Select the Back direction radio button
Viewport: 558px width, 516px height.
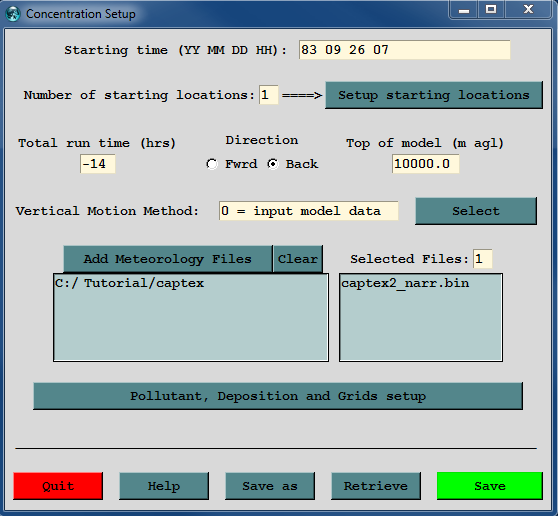[x=273, y=164]
